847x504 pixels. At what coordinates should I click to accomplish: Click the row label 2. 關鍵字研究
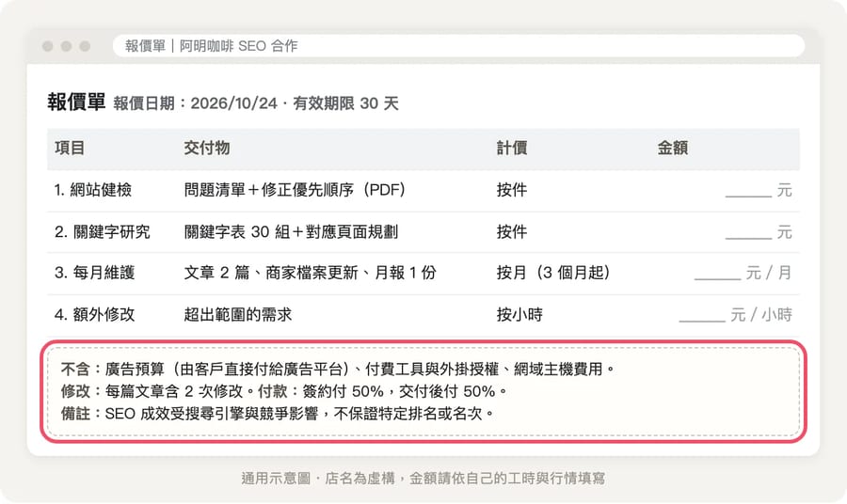click(x=102, y=232)
